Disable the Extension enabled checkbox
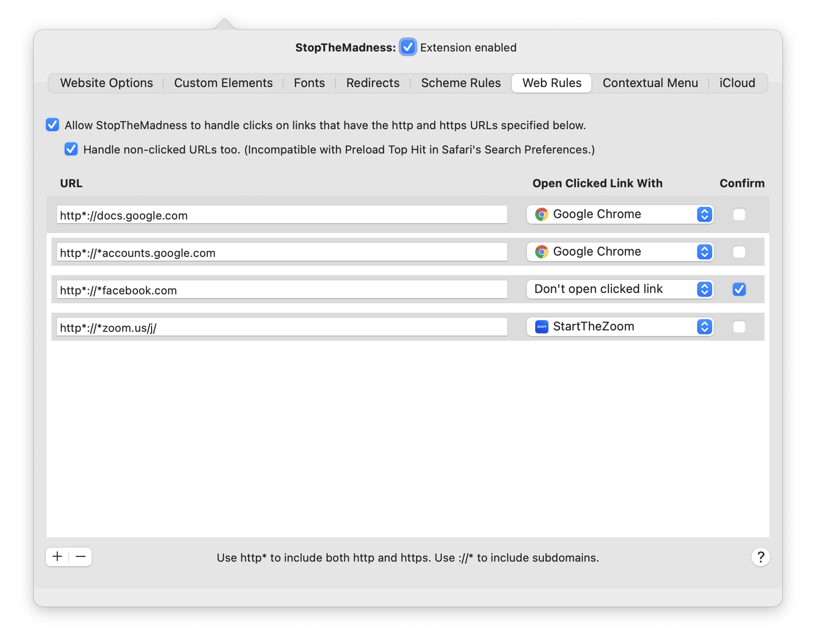This screenshot has width=816, height=644. [408, 47]
